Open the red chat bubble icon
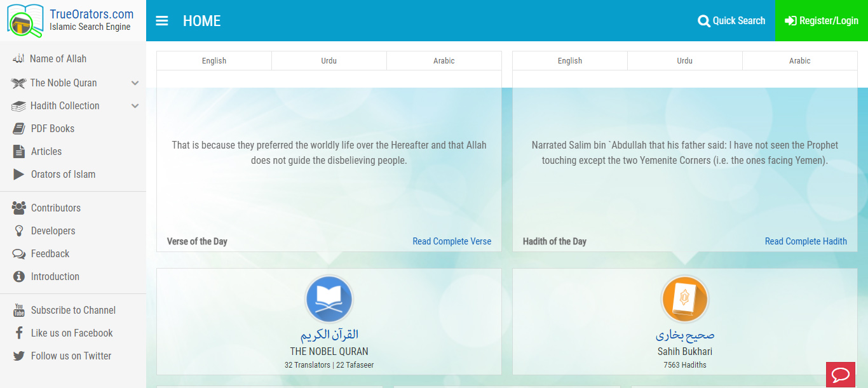Viewport: 868px width, 388px height. (x=840, y=375)
